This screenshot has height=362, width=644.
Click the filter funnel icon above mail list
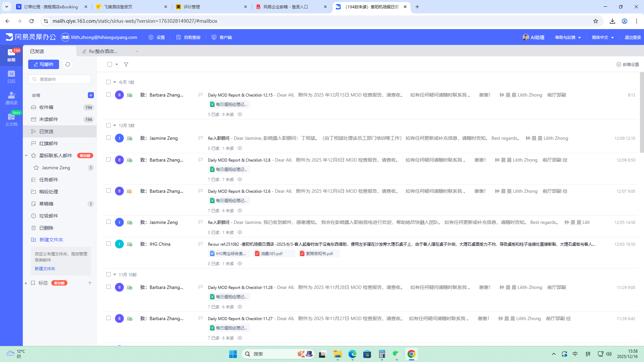coord(126,64)
